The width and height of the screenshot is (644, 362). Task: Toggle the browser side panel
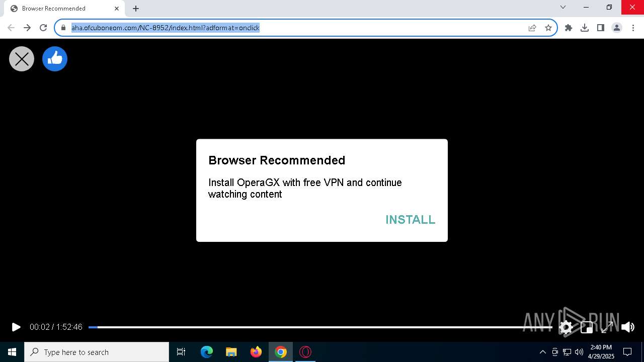(x=601, y=28)
